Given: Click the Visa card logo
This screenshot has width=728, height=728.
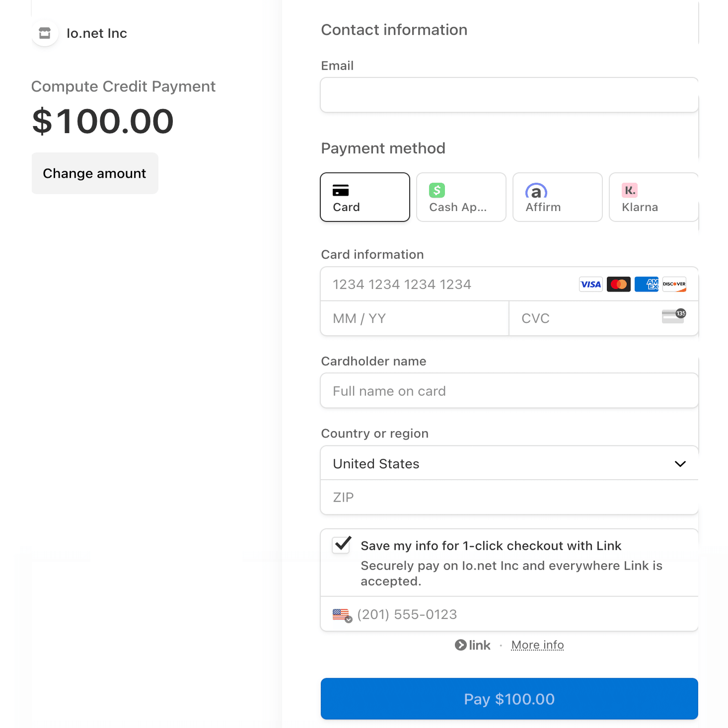Looking at the screenshot, I should 590,284.
